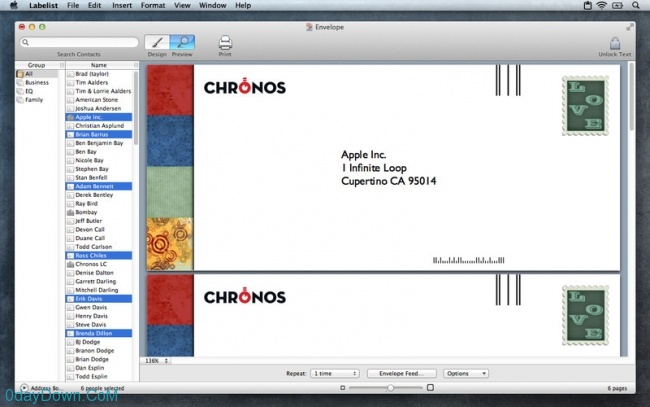Click the LOVE stamp on the first envelope
The width and height of the screenshot is (650, 407).
pos(585,106)
